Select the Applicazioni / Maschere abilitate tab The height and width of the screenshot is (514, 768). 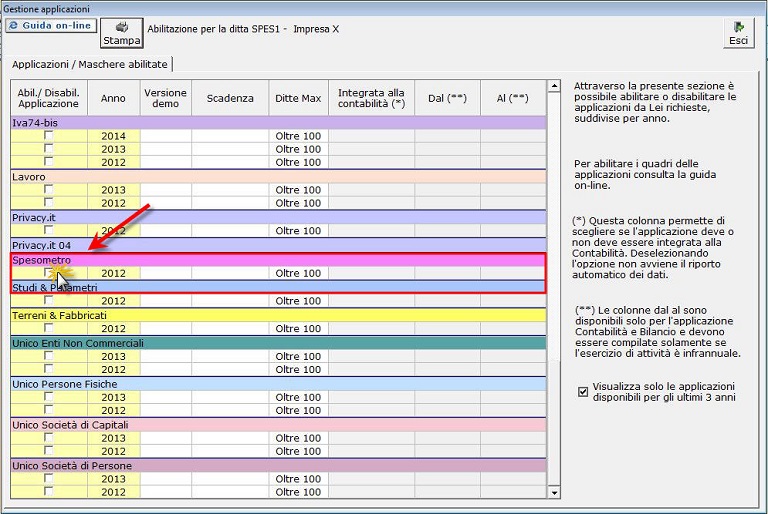(x=90, y=64)
